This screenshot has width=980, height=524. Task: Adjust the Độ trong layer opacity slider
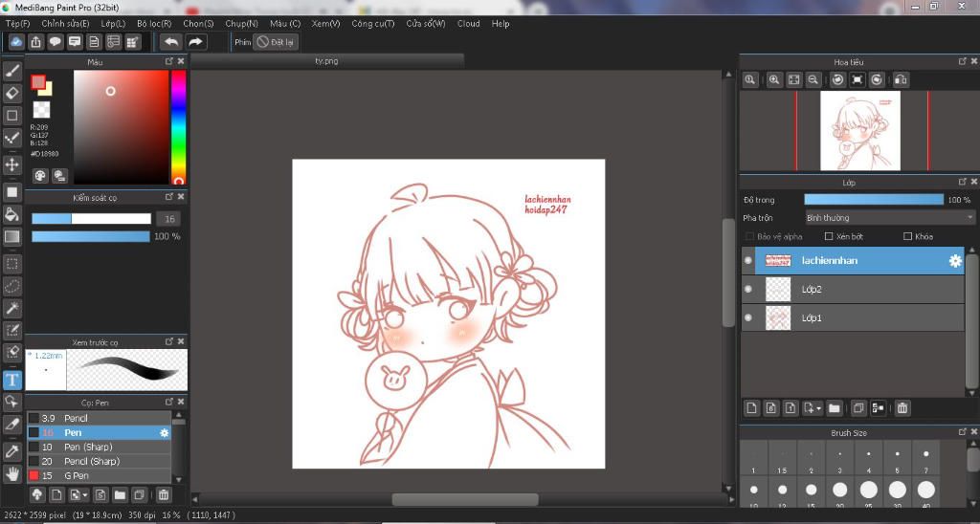click(x=874, y=200)
